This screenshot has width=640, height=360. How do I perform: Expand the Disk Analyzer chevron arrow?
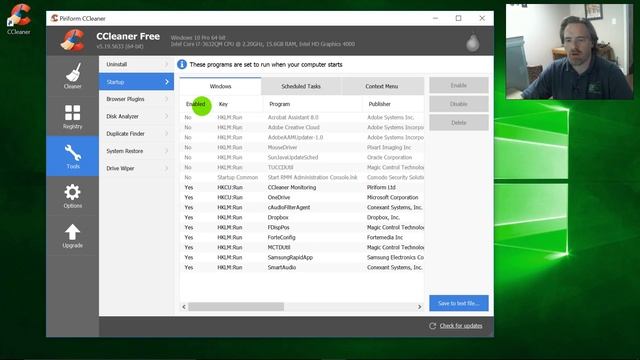(x=167, y=116)
